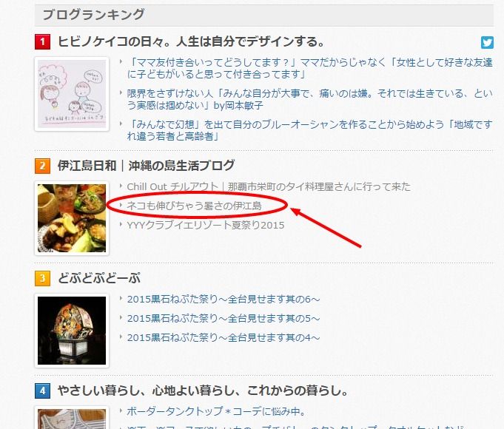Click the hand-drawn family illustration thumbnail

coord(72,94)
